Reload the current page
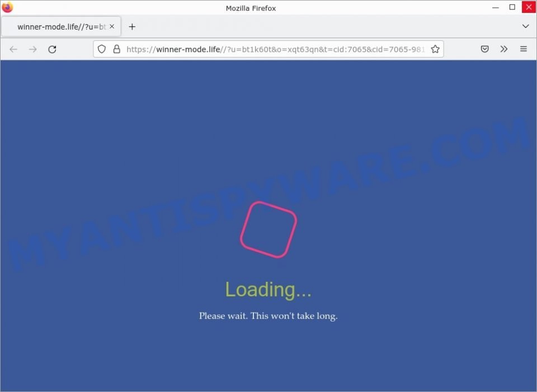Viewport: 537px width, 392px height. coord(52,49)
